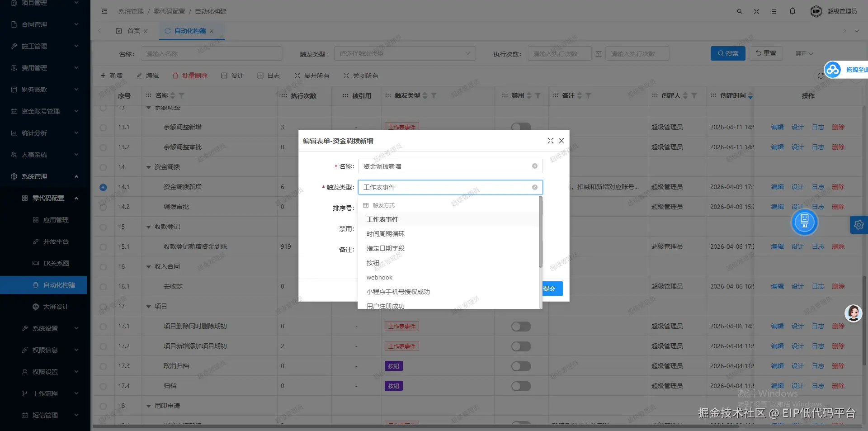Collapse the 用印申请 tree group

(x=148, y=406)
